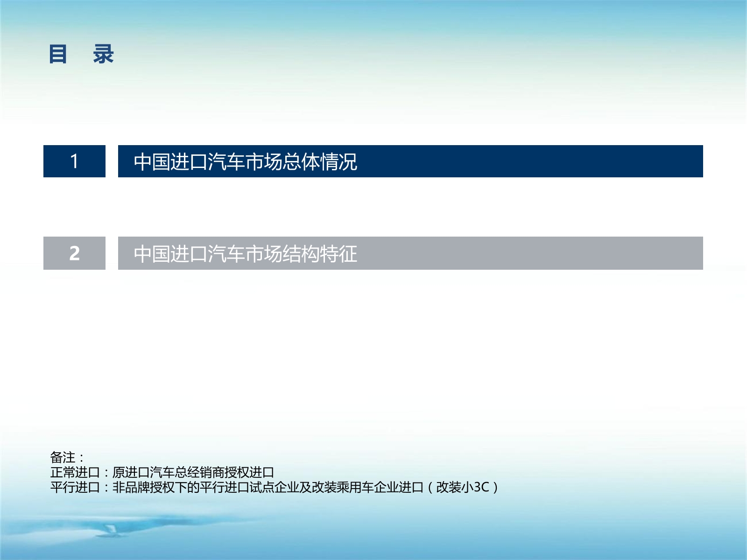Click the dark bar left of chapter one
Image resolution: width=747 pixels, height=560 pixels.
point(74,161)
